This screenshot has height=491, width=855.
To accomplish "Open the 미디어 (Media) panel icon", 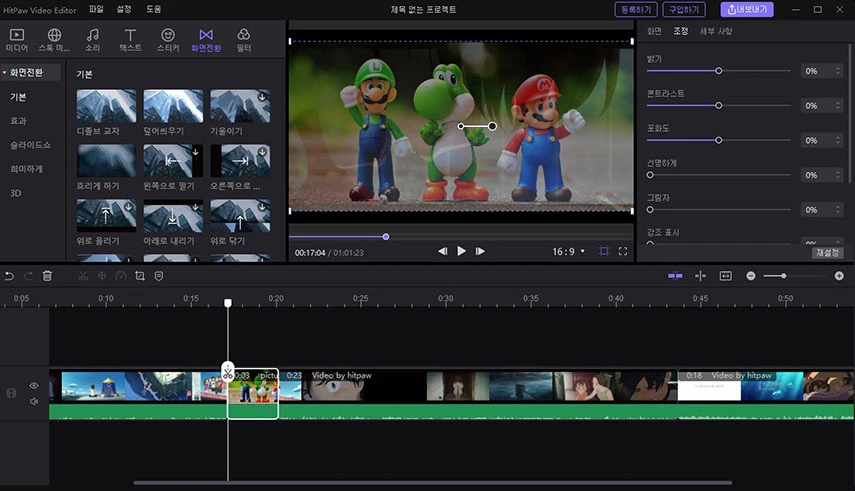I will [17, 35].
